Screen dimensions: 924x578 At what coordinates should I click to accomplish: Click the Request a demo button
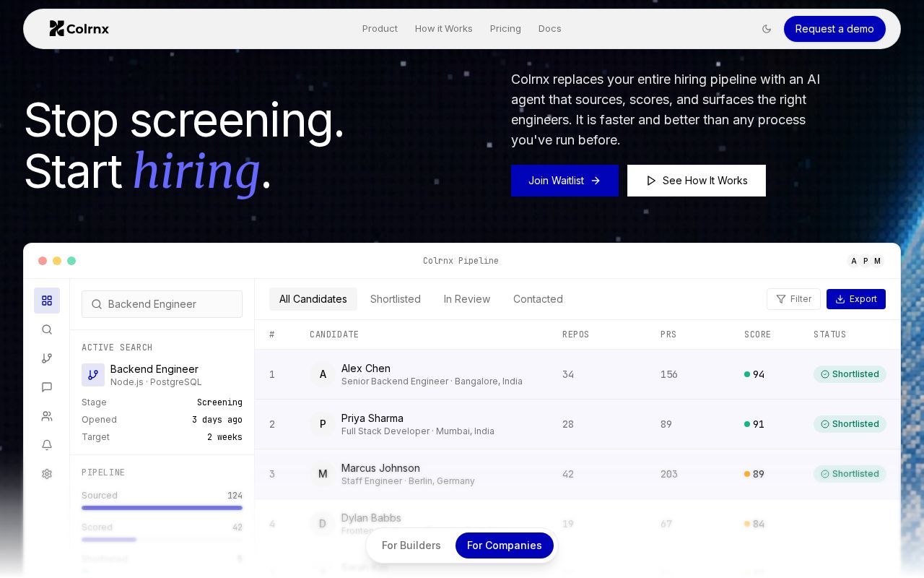(x=834, y=29)
